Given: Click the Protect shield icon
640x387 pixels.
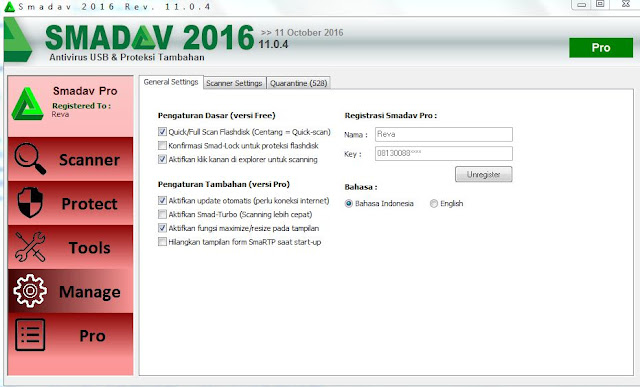Looking at the screenshot, I should point(30,202).
